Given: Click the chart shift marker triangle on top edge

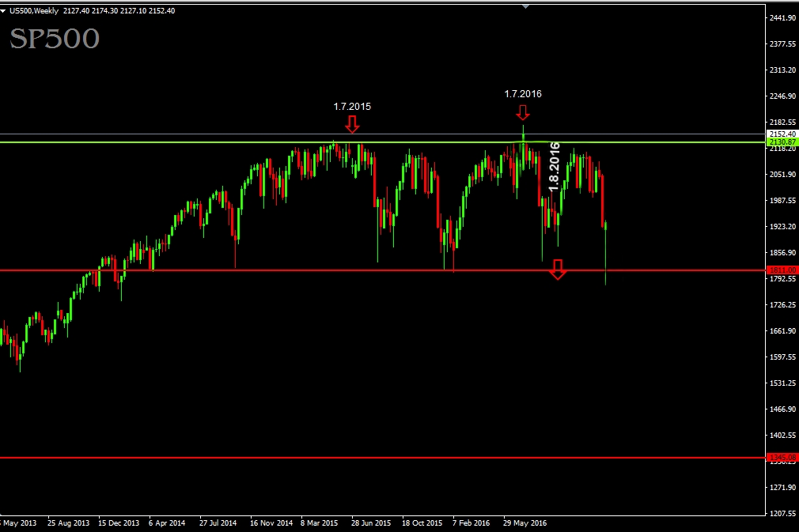Looking at the screenshot, I should coord(526,6).
